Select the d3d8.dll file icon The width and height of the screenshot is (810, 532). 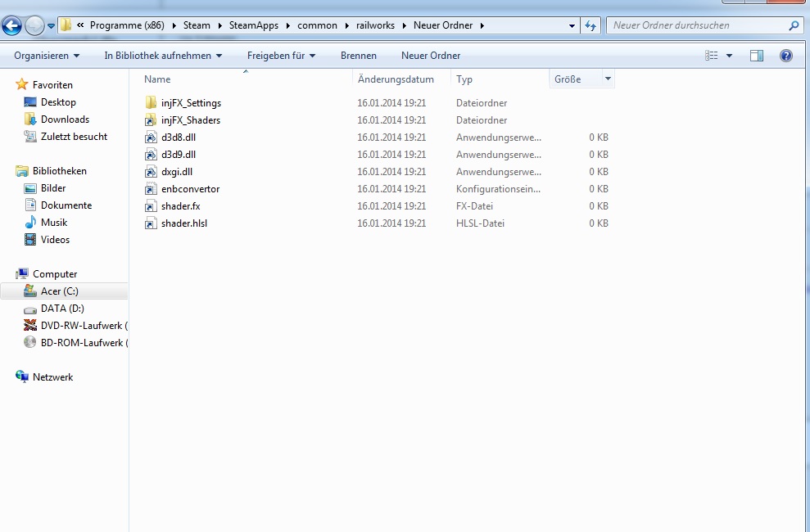click(x=151, y=138)
